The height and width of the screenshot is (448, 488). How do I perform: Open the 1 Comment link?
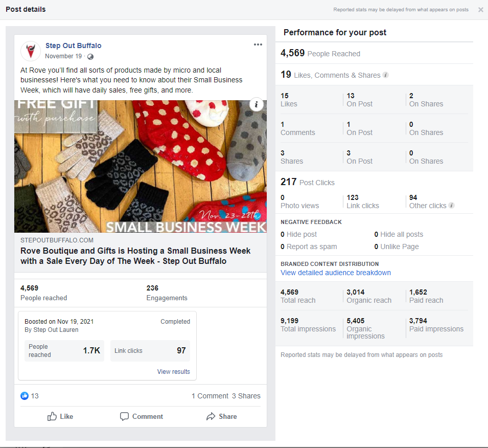(210, 396)
